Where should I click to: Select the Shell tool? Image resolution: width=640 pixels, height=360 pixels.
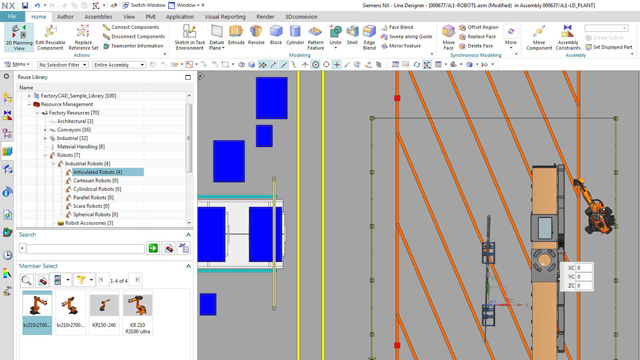click(352, 35)
